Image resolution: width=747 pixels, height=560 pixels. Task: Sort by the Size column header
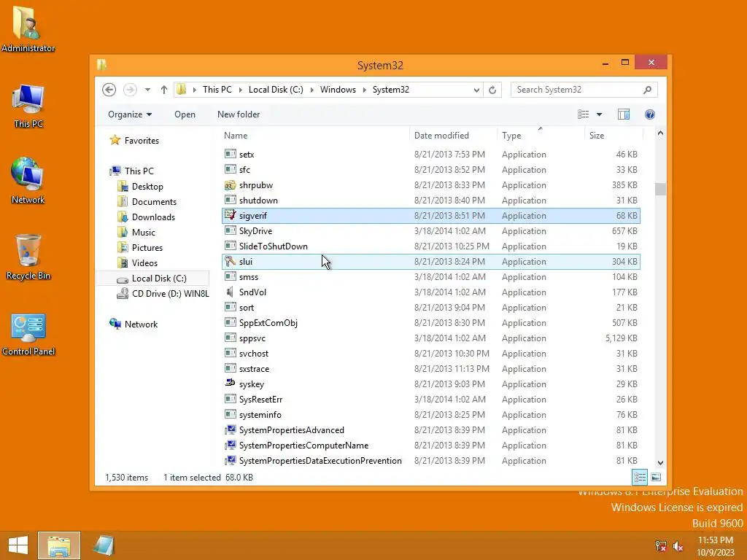[x=614, y=135]
